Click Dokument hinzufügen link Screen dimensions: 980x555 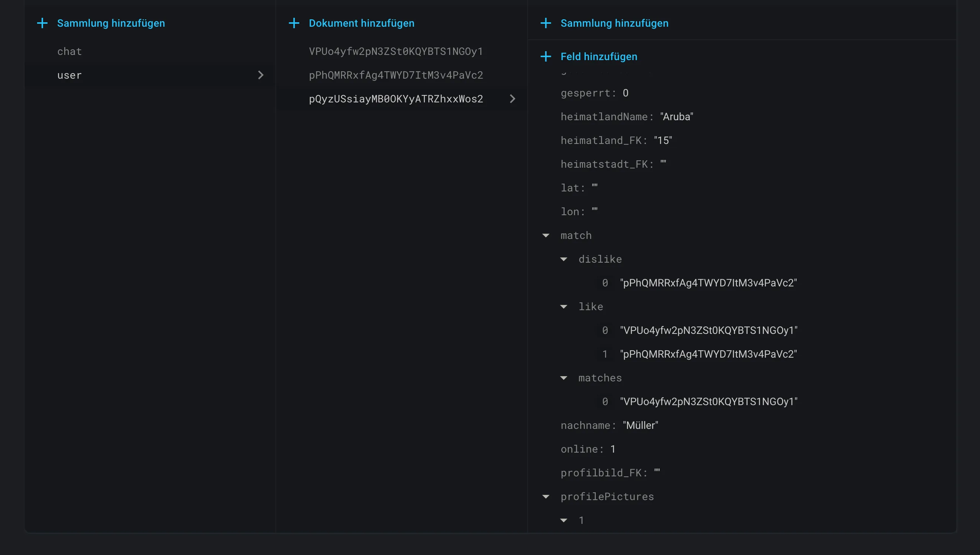point(361,23)
